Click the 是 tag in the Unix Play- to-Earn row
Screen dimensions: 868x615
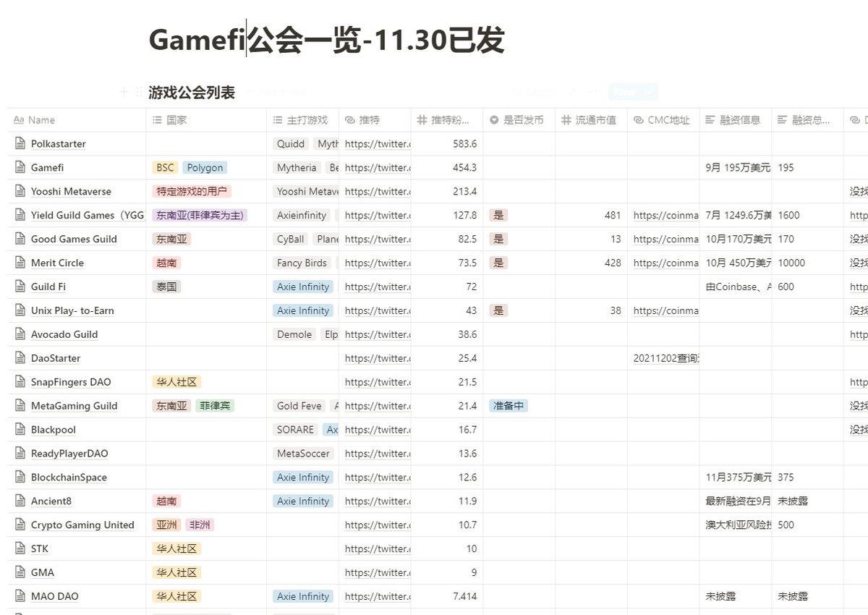(x=498, y=311)
